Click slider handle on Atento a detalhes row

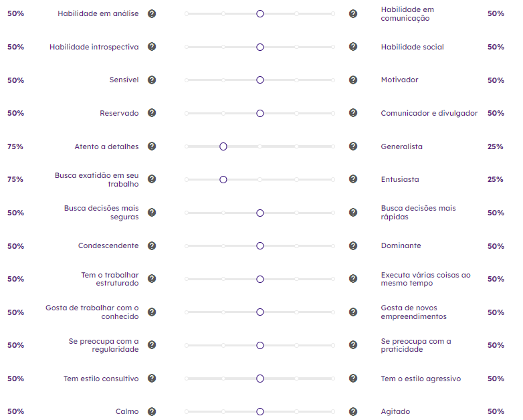click(x=223, y=146)
